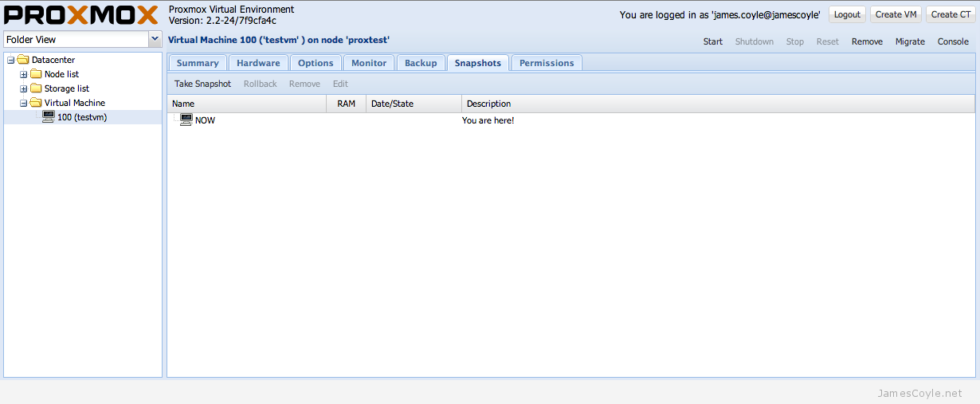Image resolution: width=980 pixels, height=404 pixels.
Task: Sort by the Description column header
Action: [718, 104]
